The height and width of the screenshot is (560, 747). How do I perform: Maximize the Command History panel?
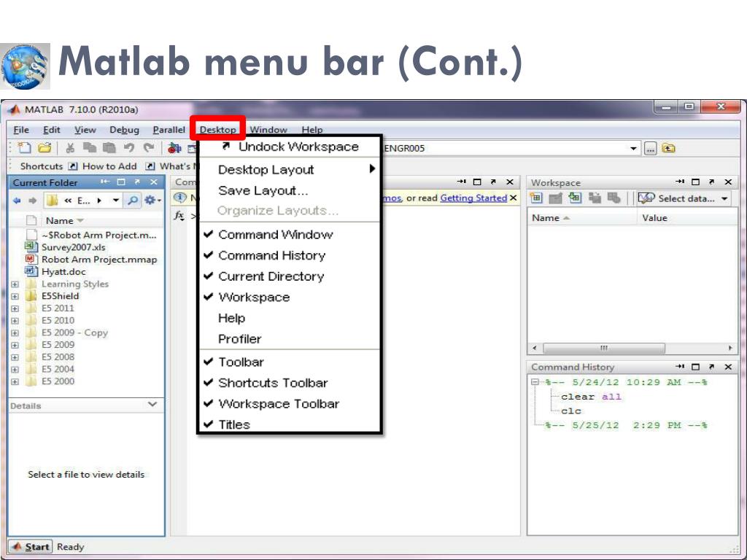point(695,367)
